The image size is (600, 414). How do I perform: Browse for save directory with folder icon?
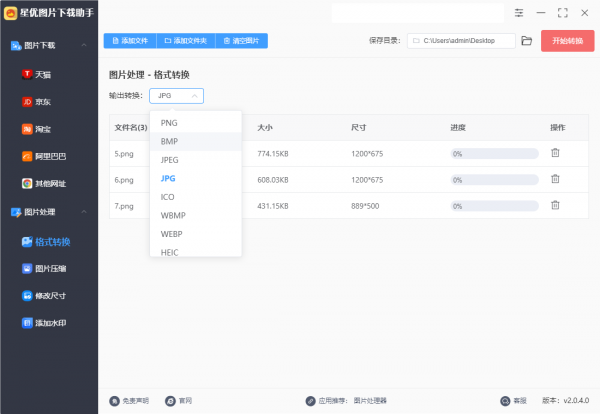(x=527, y=41)
